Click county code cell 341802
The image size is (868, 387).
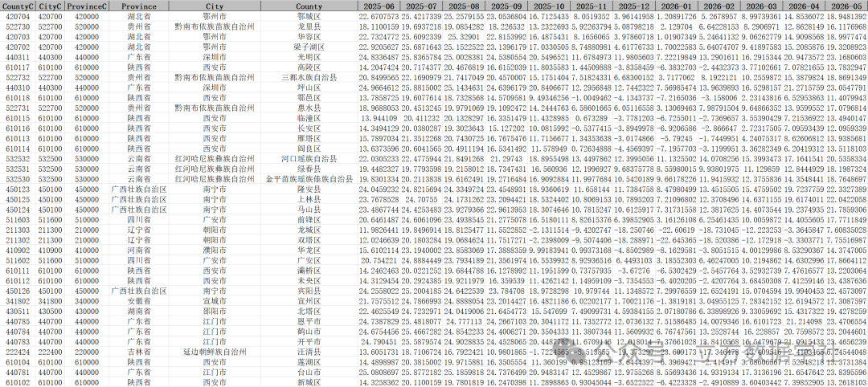pyautogui.click(x=18, y=301)
